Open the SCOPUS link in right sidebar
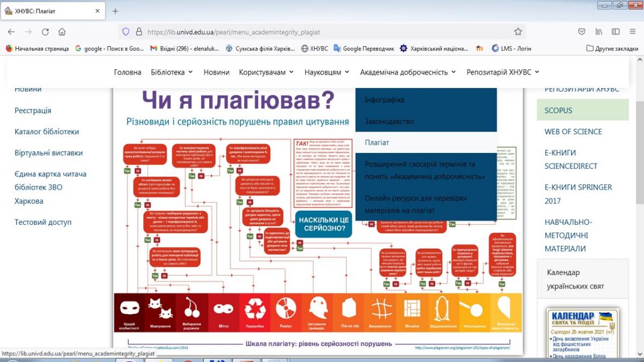Image resolution: width=644 pixels, height=362 pixels. (x=583, y=110)
